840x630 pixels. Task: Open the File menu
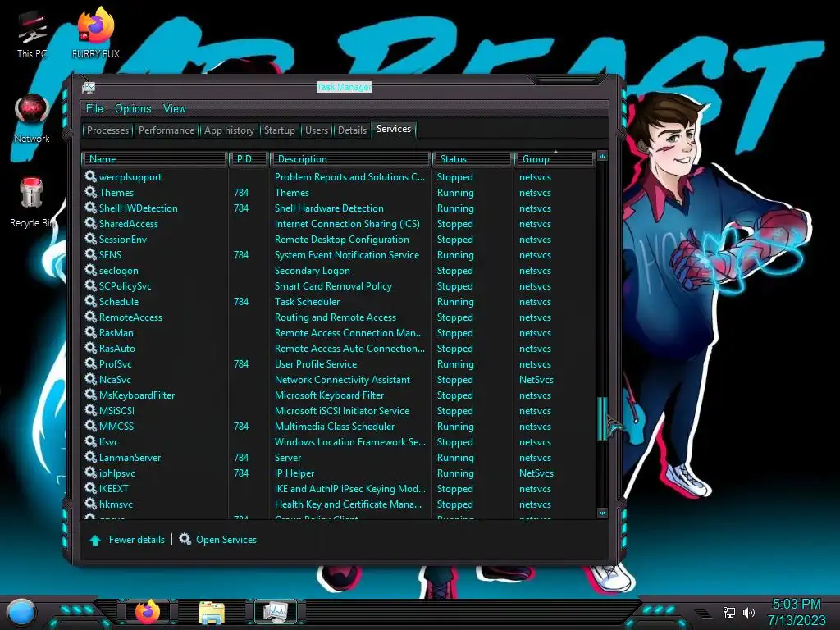point(94,108)
